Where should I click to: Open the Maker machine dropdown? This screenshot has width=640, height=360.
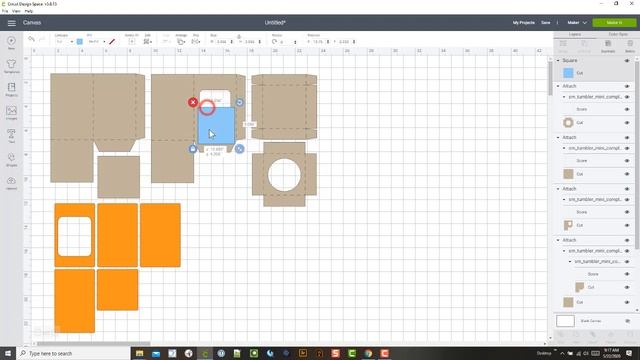pyautogui.click(x=577, y=23)
